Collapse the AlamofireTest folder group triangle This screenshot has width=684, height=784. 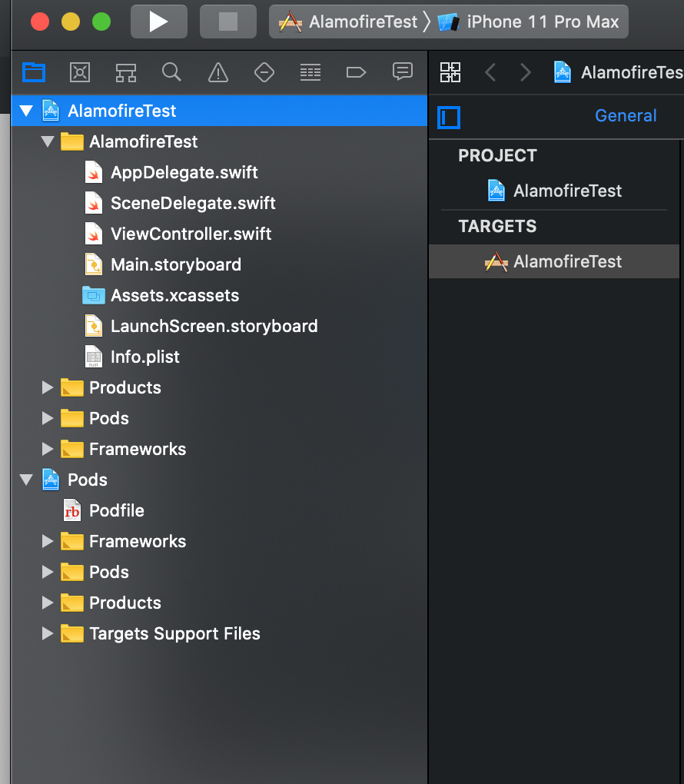coord(48,141)
